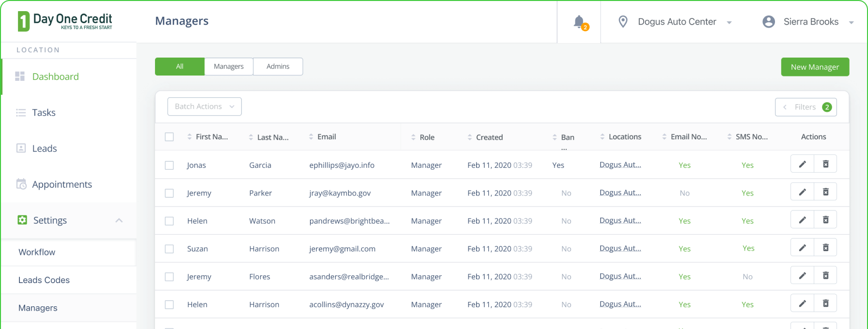This screenshot has height=329, width=868.
Task: Delete manager Jeremy Flores
Action: click(x=825, y=276)
